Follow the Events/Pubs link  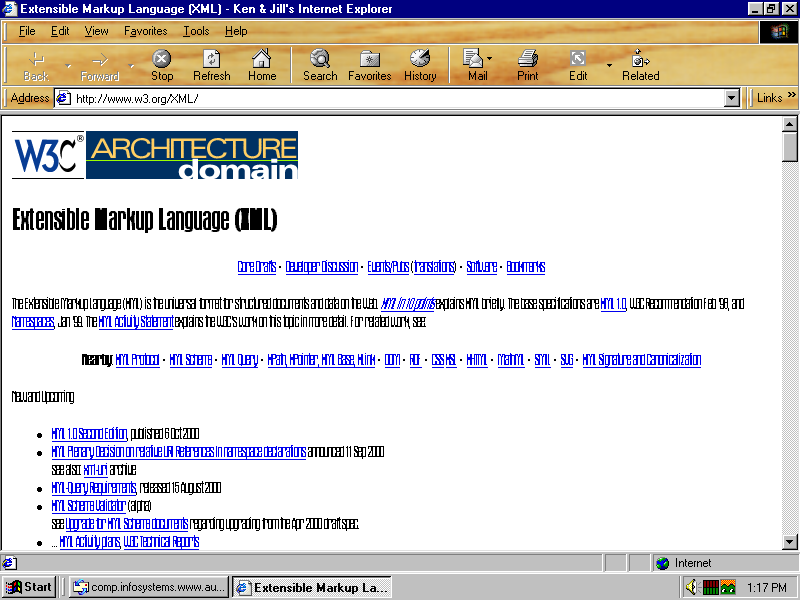tap(388, 267)
